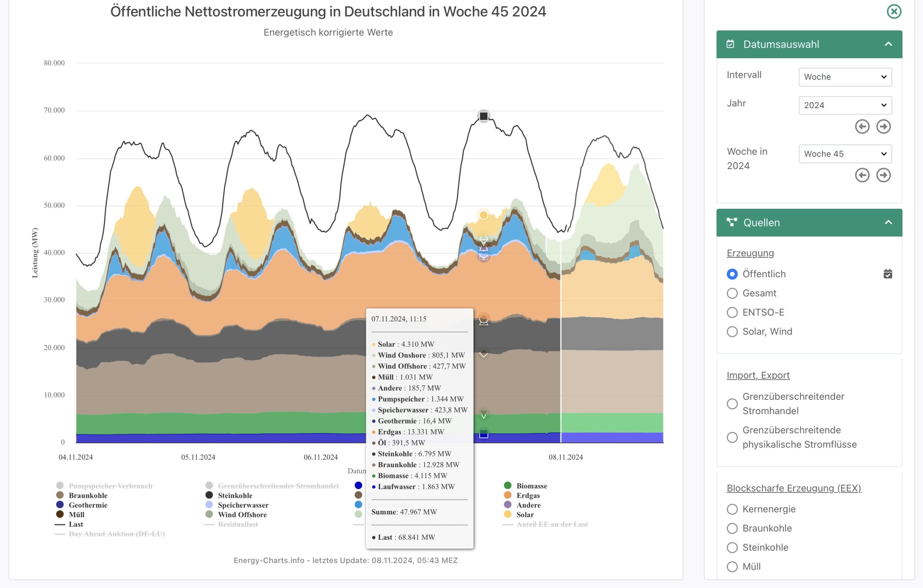This screenshot has height=588, width=923.
Task: Toggle Solar series in chart legend
Action: [x=525, y=514]
